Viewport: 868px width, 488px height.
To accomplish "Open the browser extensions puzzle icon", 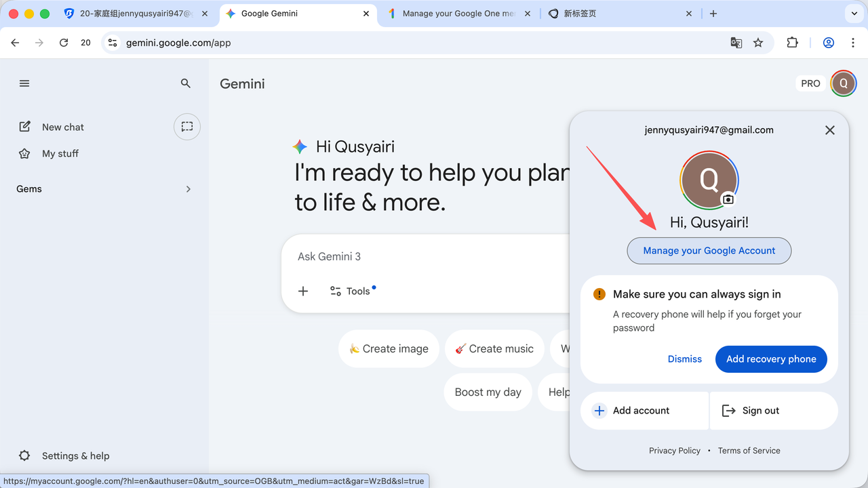I will pyautogui.click(x=792, y=43).
